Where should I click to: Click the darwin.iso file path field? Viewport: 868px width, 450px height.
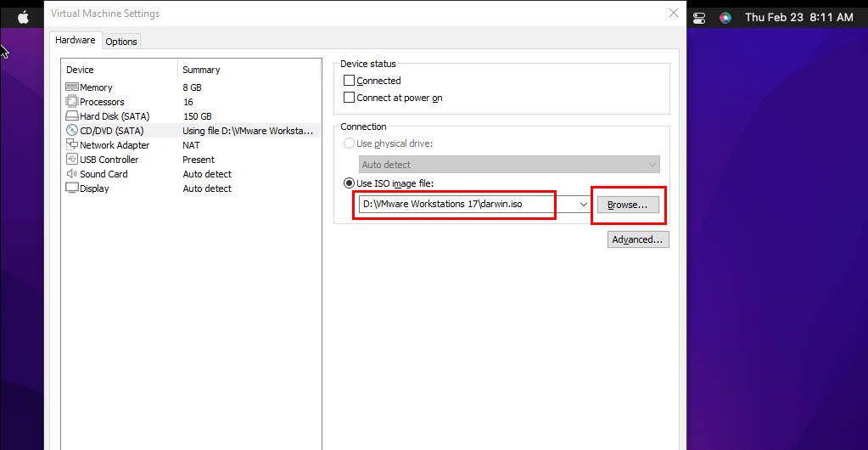(x=458, y=205)
